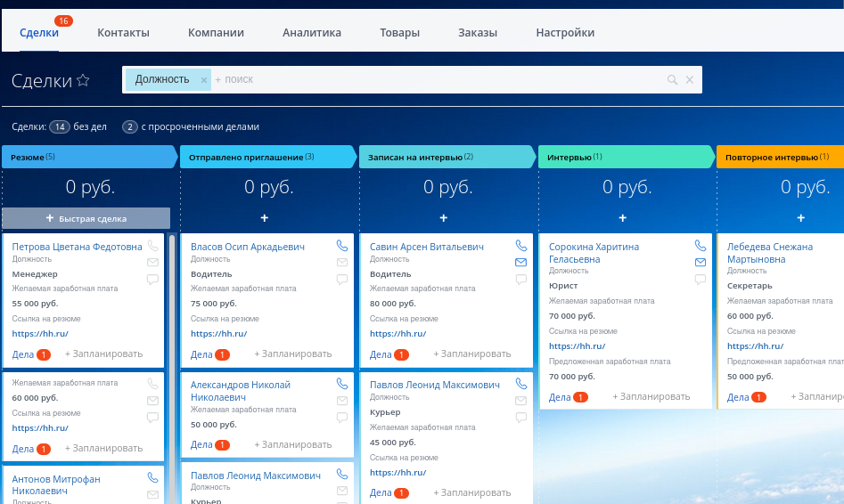The width and height of the screenshot is (844, 504).
Task: Add deal plus in Интервью column
Action: pos(623,218)
